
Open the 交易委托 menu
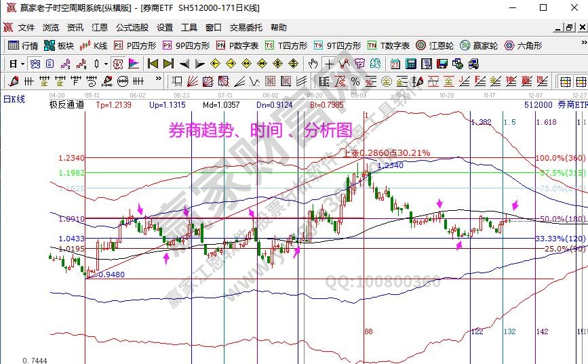tap(246, 28)
